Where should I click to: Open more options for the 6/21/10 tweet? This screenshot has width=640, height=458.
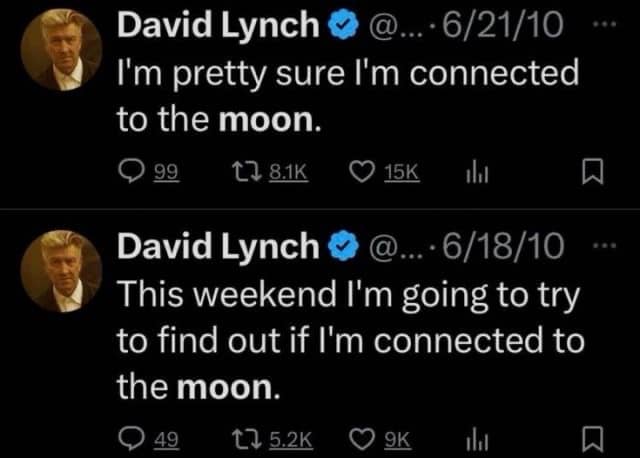click(604, 25)
